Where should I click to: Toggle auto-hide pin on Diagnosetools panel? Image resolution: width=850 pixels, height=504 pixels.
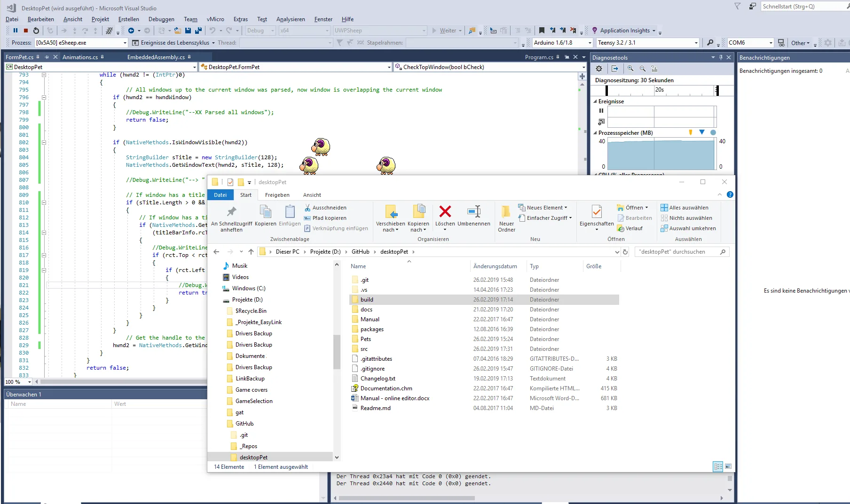coord(721,57)
